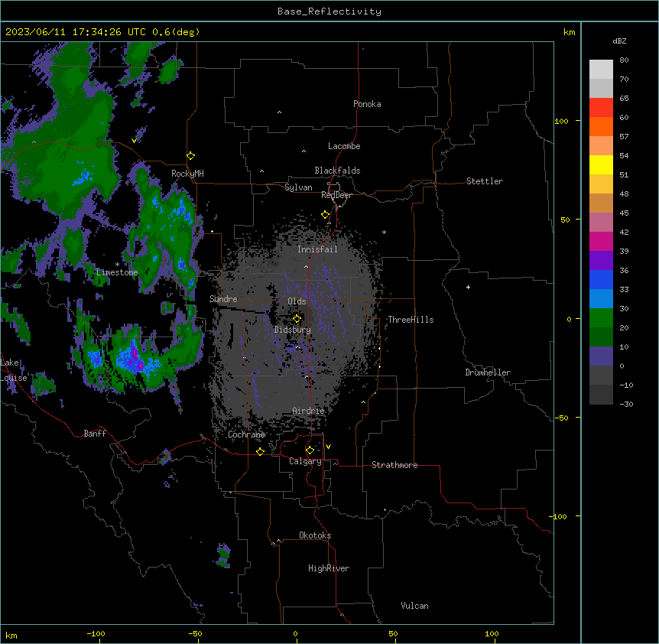Click the magenta swatch between 39 and 42 dBZ
Screen dimensions: 659x644
coord(601,241)
